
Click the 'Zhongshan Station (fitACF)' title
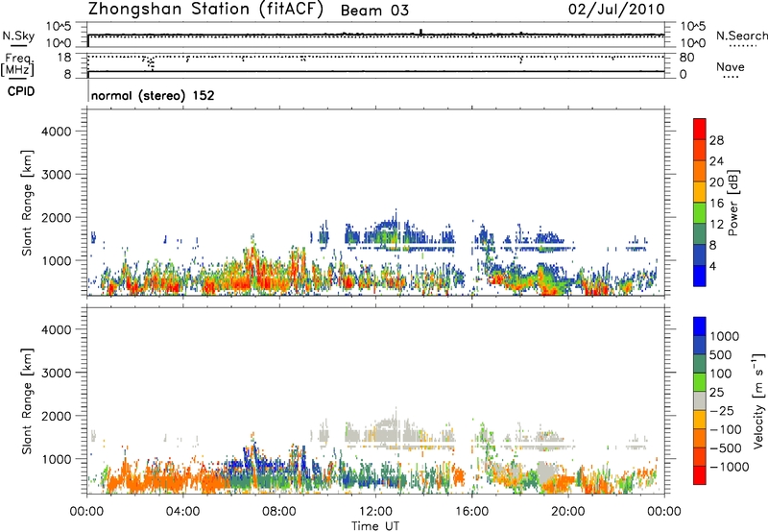(x=205, y=10)
